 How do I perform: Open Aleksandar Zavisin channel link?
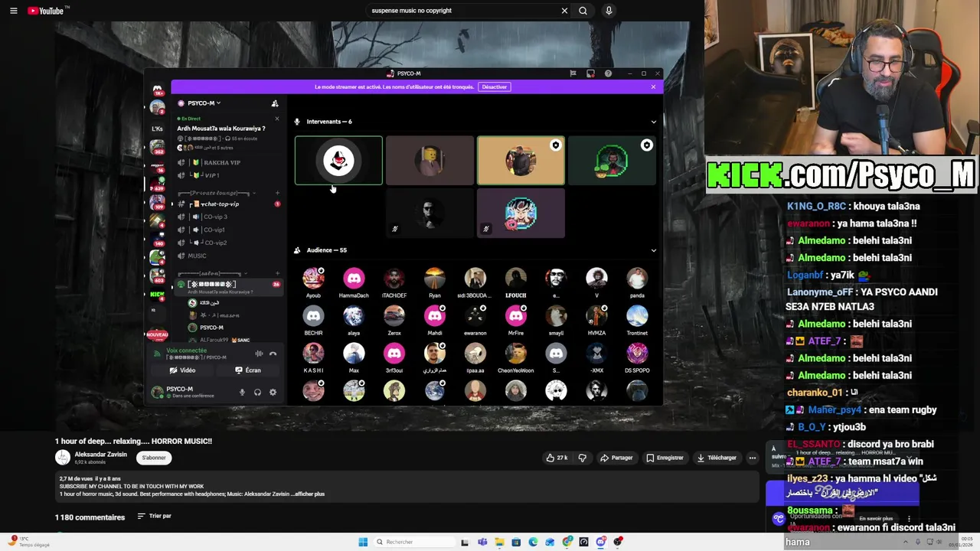100,455
